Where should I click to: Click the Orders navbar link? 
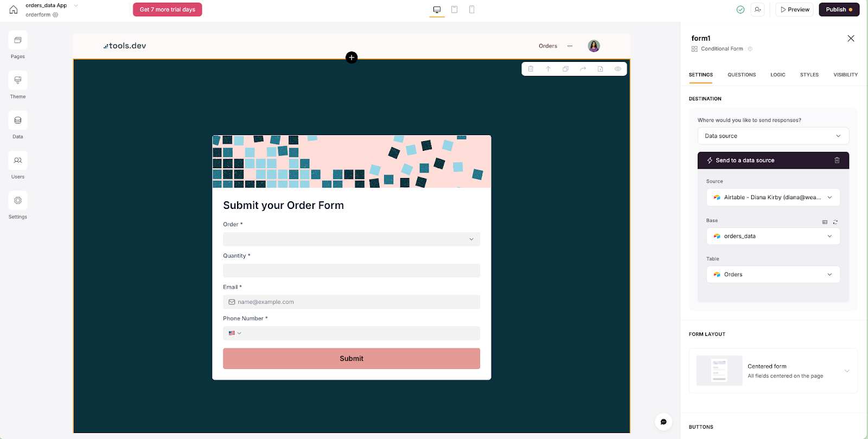(x=548, y=46)
